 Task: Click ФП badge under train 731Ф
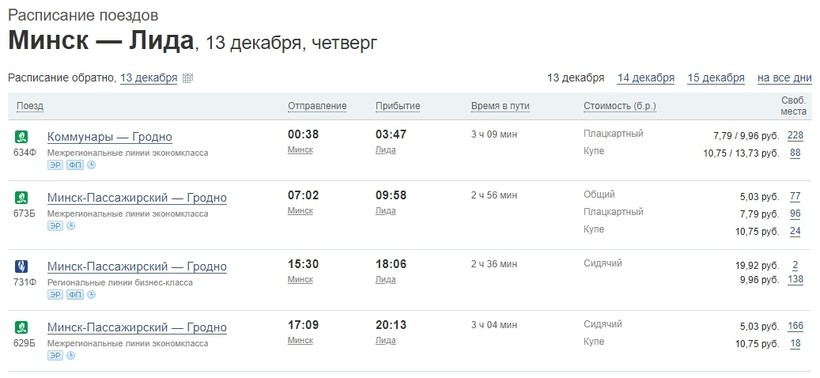(x=75, y=295)
